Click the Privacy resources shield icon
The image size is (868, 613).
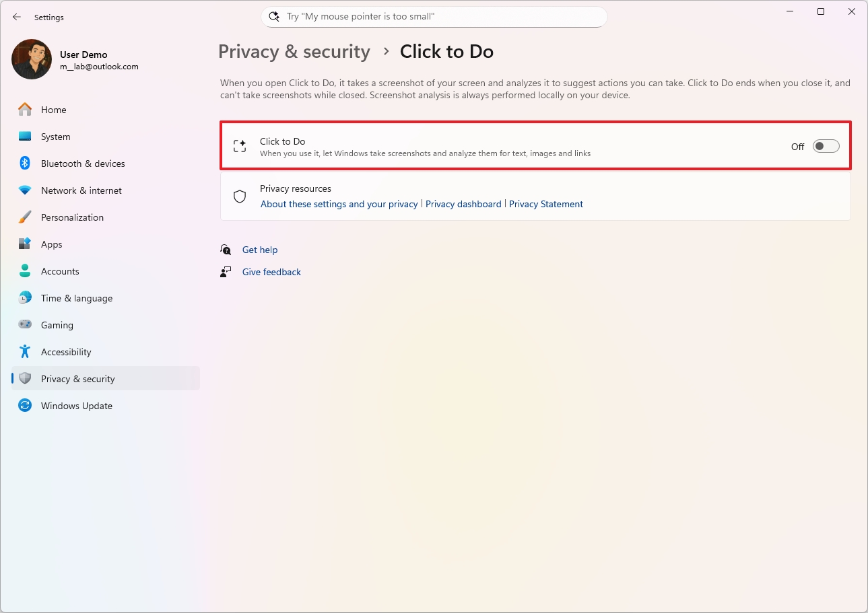tap(239, 196)
